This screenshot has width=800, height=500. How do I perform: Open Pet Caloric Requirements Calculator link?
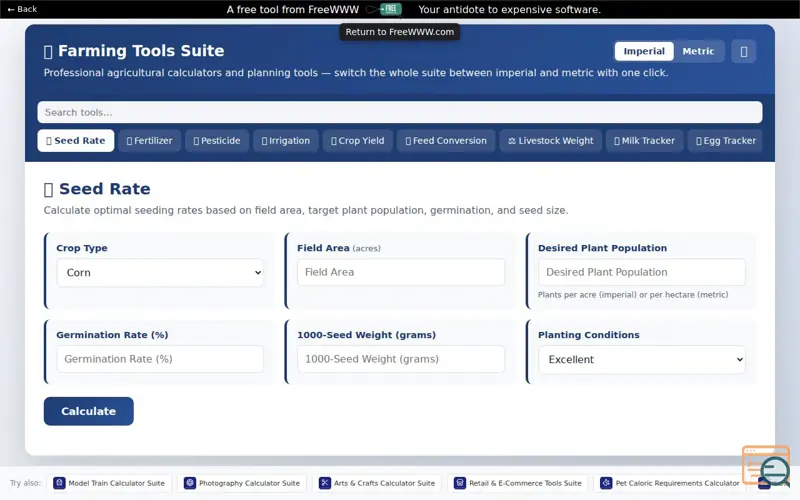670,483
